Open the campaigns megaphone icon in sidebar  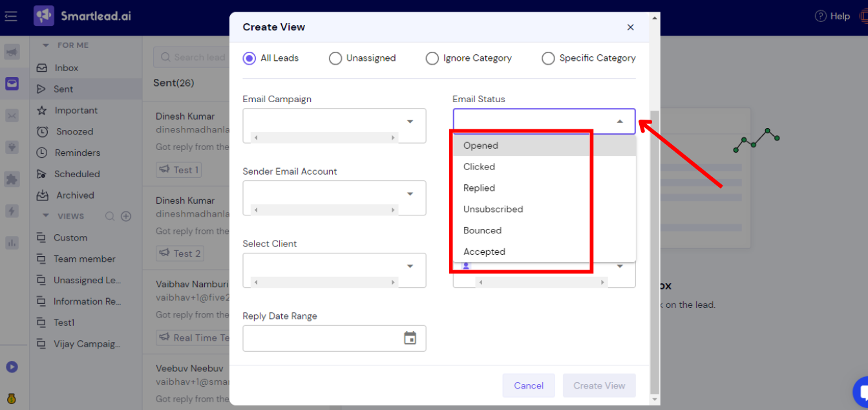tap(13, 52)
